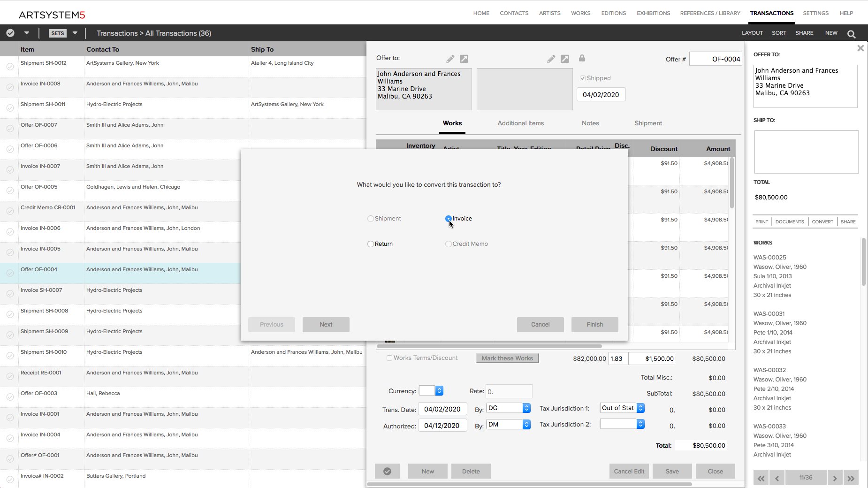Click the Save button
868x488 pixels.
coord(672,471)
